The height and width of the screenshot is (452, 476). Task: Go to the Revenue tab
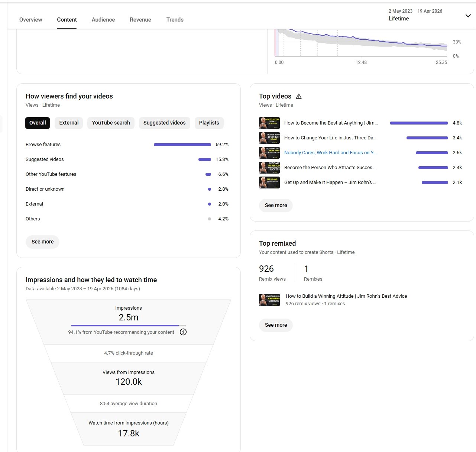(140, 20)
